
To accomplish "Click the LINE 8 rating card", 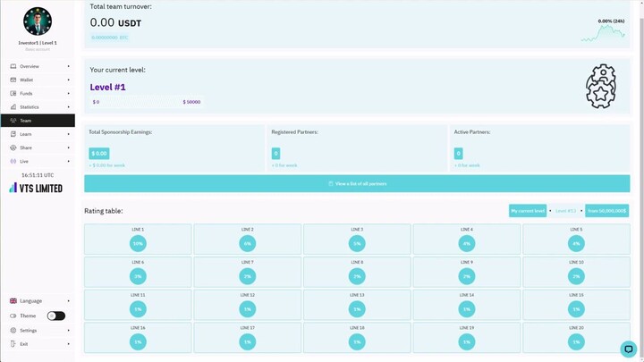I will (x=357, y=272).
